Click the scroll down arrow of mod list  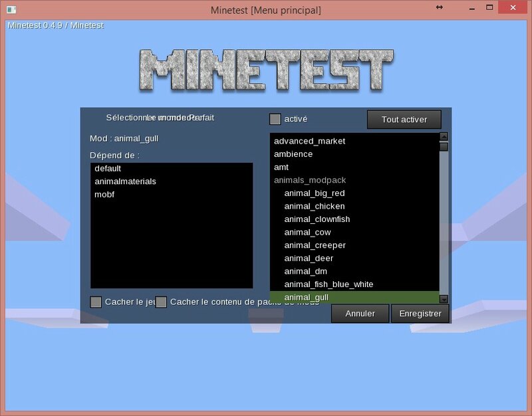click(444, 300)
